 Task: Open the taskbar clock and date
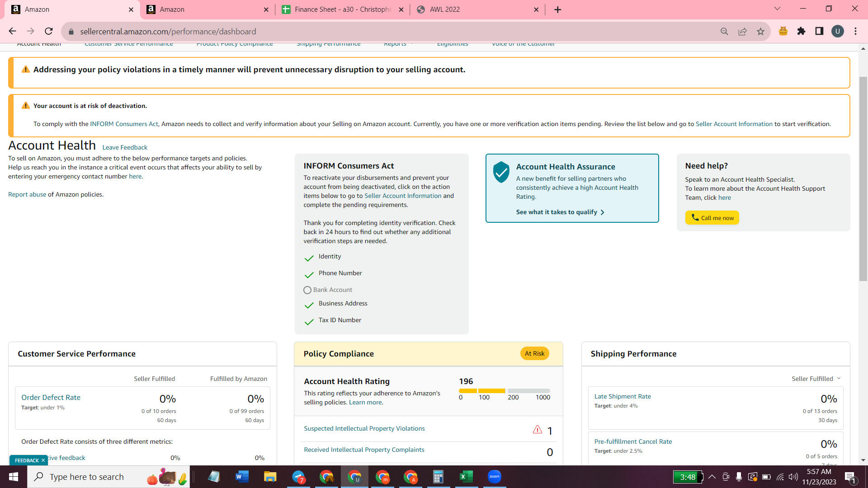click(819, 477)
